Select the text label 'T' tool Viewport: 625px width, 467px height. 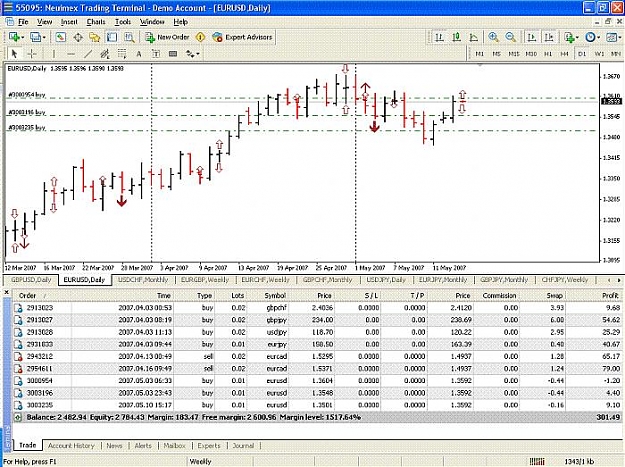tap(156, 54)
